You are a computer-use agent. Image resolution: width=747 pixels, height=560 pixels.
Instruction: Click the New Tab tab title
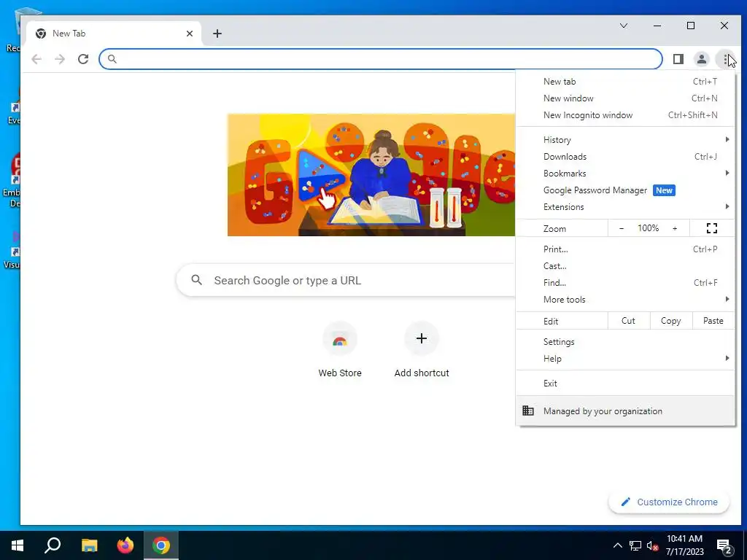pyautogui.click(x=69, y=34)
